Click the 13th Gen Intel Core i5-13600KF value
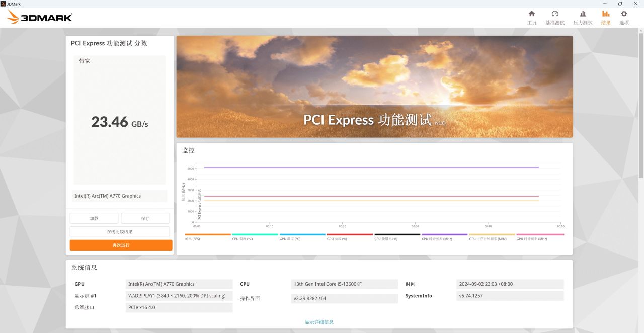 345,284
